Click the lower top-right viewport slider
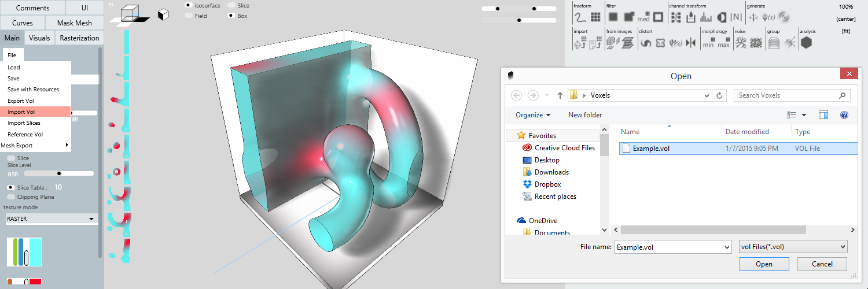 (x=518, y=20)
